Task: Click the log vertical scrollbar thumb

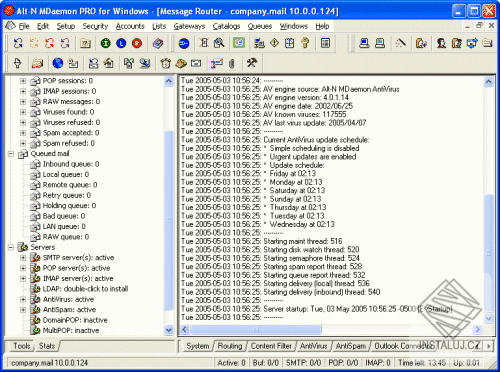Action: pos(489,253)
